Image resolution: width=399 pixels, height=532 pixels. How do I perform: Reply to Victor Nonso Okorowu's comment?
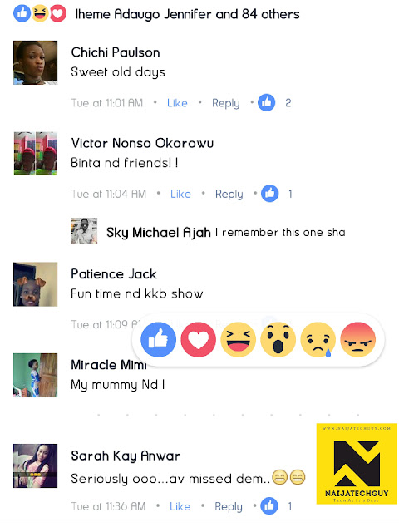[x=229, y=194]
